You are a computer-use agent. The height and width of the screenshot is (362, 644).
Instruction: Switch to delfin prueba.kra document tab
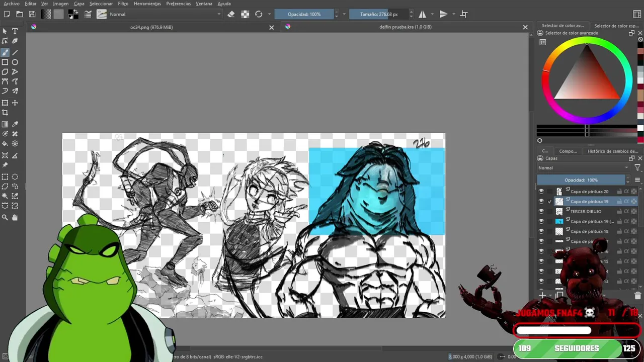(406, 27)
